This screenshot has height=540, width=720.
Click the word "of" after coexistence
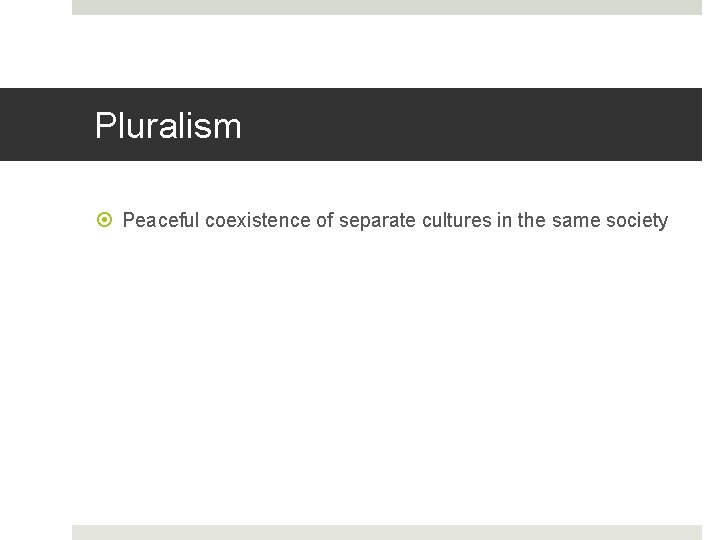[325, 221]
